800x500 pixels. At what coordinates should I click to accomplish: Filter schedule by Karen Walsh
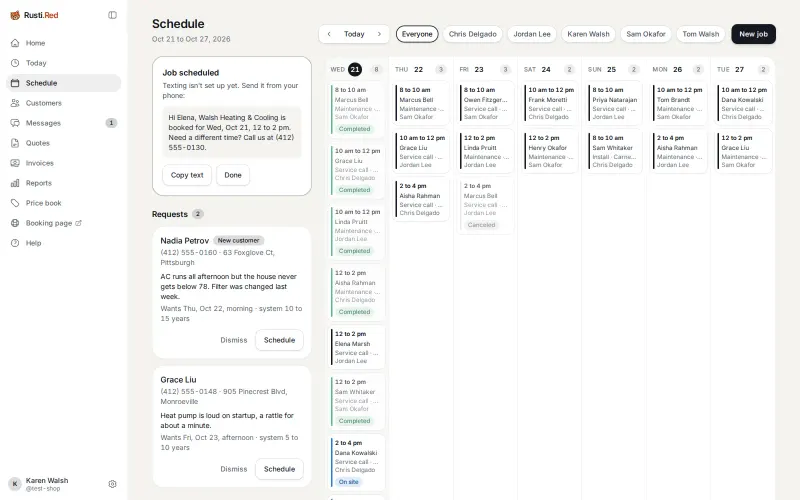588,34
